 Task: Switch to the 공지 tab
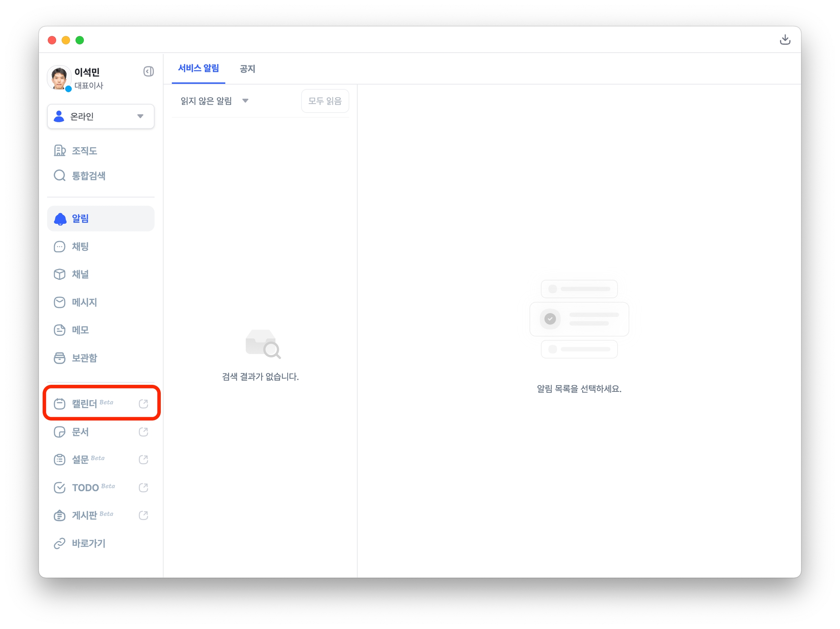[x=247, y=69]
